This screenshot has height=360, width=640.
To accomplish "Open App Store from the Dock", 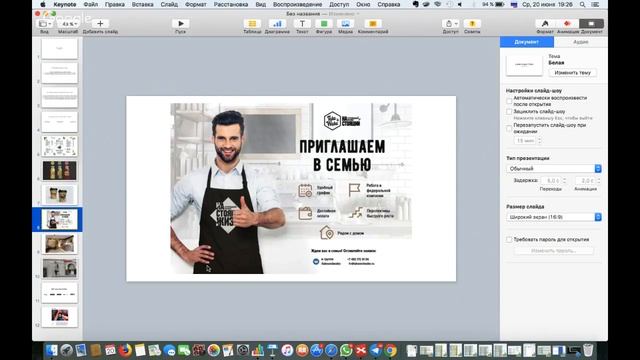I will tap(316, 350).
